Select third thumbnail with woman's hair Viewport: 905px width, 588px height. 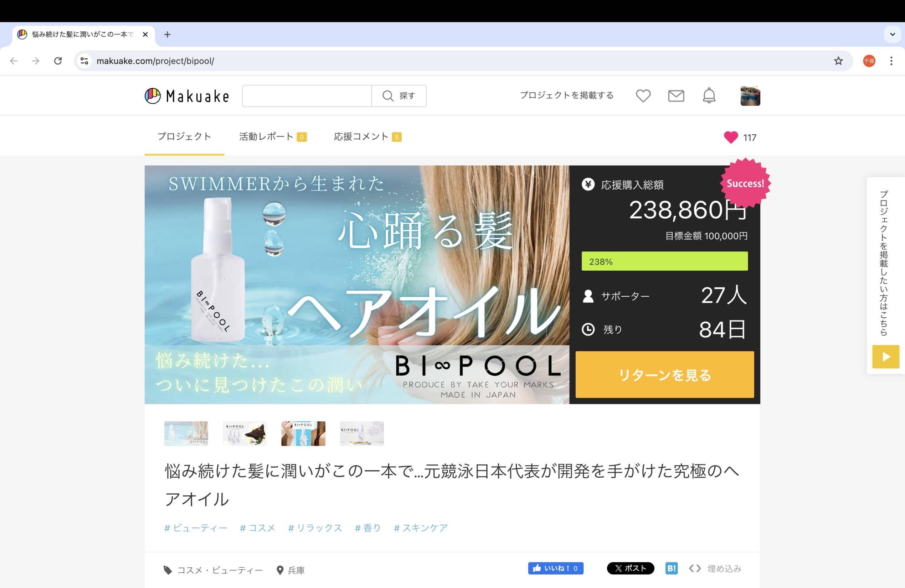[x=303, y=433]
